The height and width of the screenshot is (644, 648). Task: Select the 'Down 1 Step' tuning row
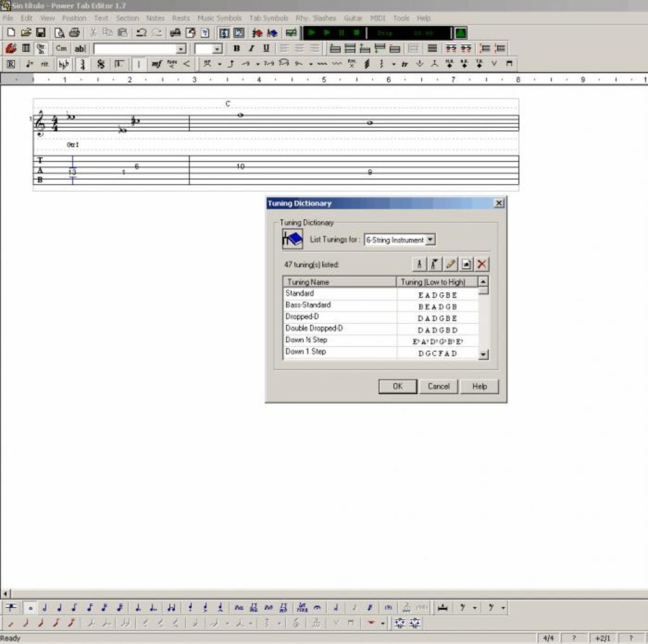(381, 352)
